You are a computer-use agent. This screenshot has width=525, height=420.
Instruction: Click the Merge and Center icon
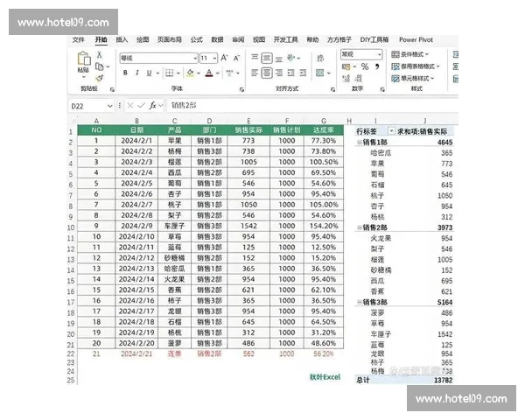point(320,73)
